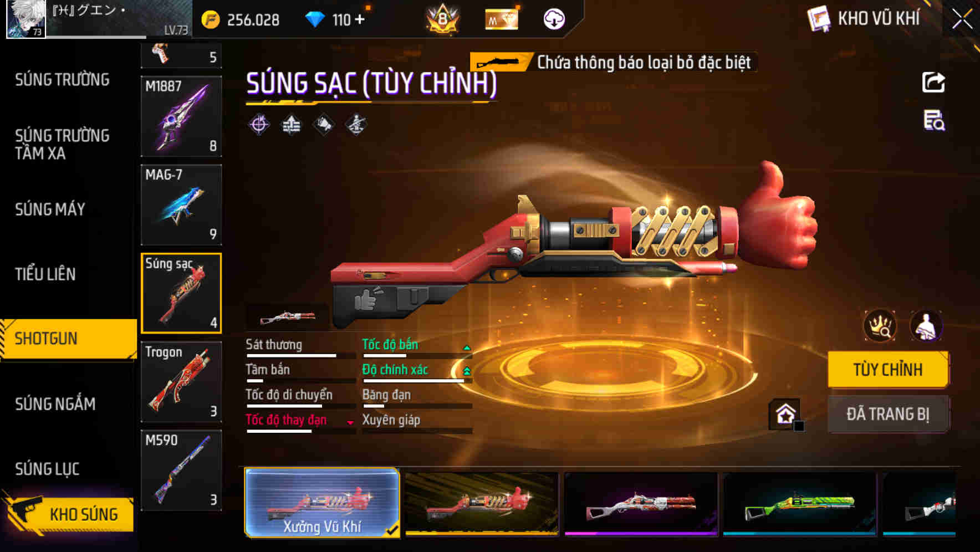Switch to the SÚNG MÁY category
The height and width of the screenshot is (552, 980).
(x=50, y=209)
